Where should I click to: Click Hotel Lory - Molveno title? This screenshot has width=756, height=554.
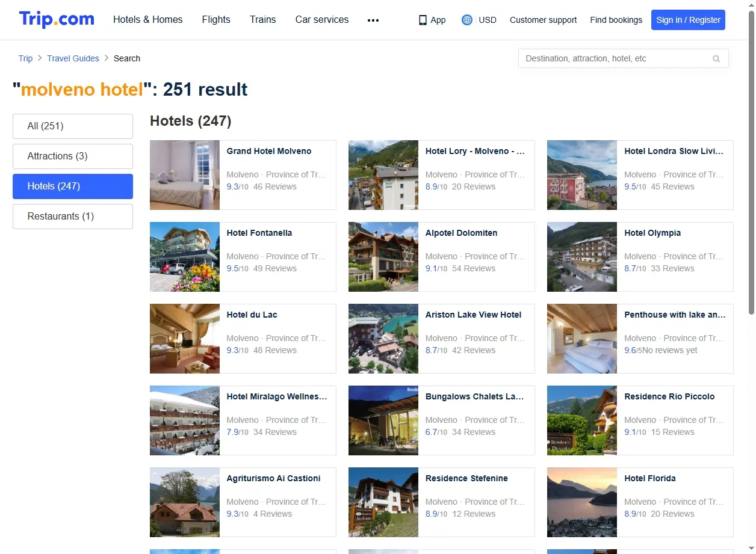click(476, 151)
